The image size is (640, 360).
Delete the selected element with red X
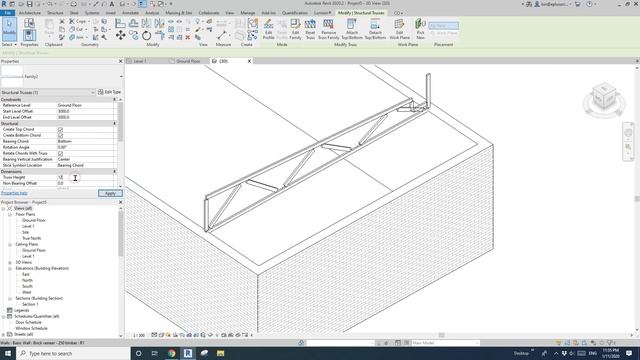click(188, 37)
